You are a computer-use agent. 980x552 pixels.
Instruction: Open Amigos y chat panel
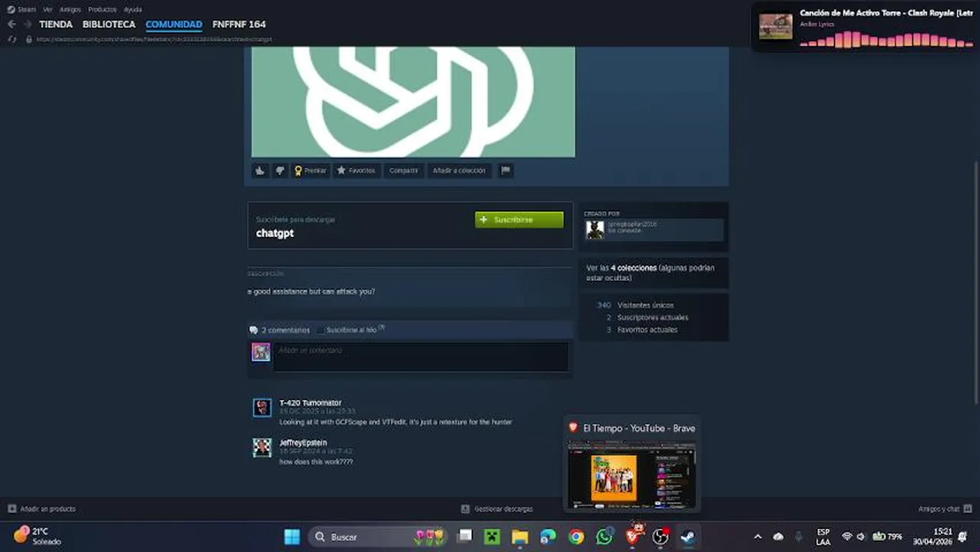point(945,509)
